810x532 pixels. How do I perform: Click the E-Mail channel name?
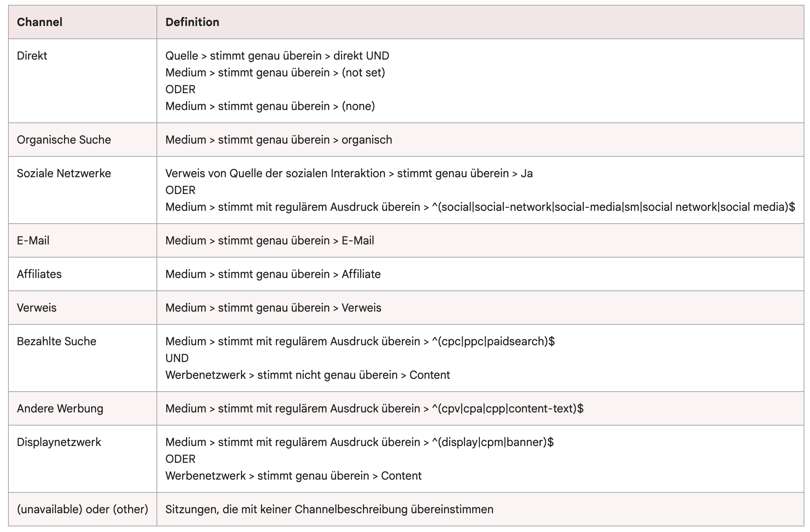click(33, 240)
